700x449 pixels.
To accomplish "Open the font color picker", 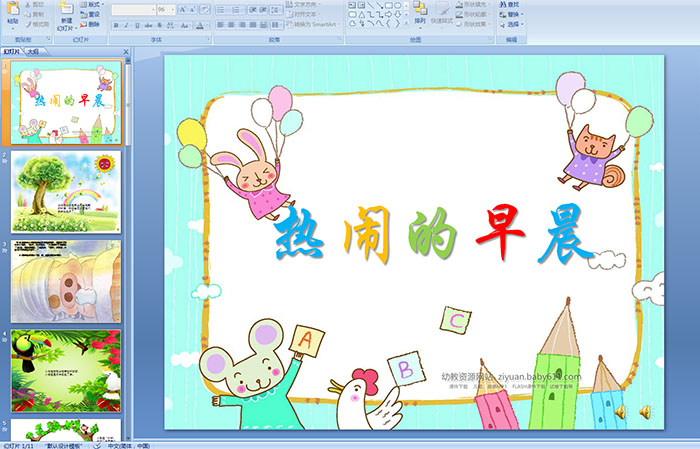I will (203, 24).
